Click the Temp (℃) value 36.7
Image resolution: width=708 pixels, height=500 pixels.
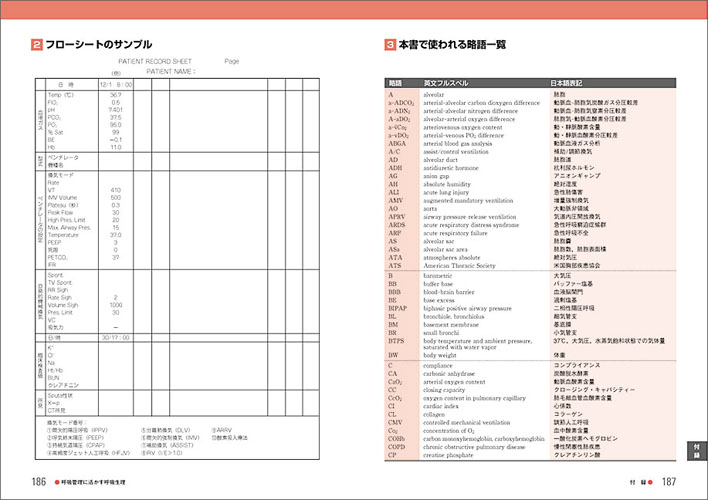coord(116,94)
